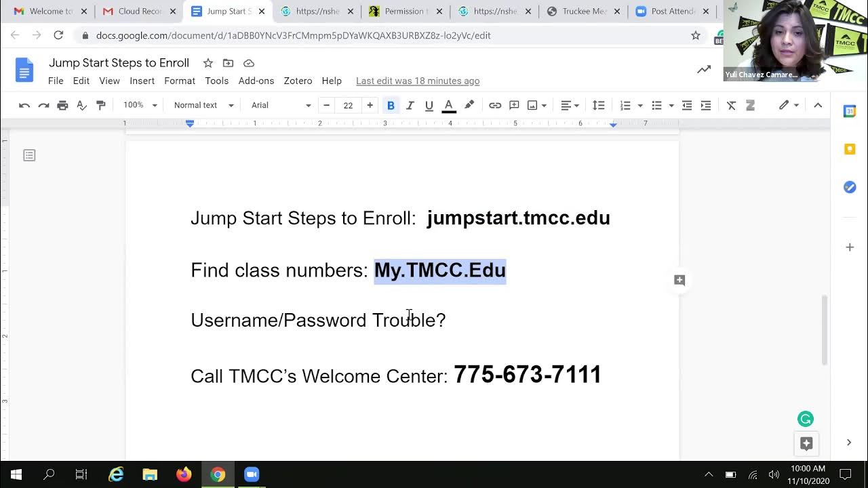The height and width of the screenshot is (488, 868).
Task: Click the Bulleted list icon
Action: (656, 105)
